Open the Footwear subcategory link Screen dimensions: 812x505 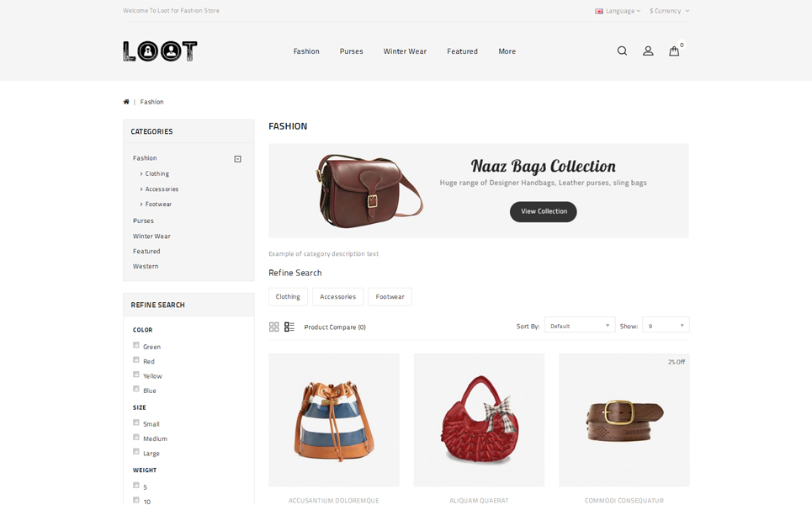158,204
